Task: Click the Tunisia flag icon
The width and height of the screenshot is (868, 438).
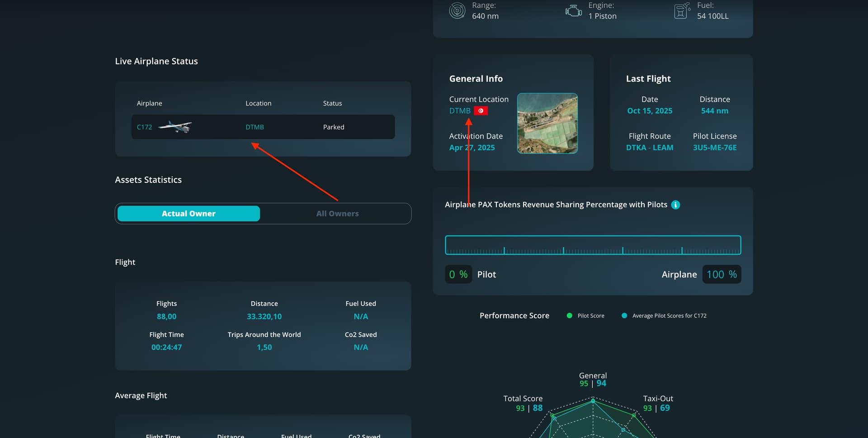Action: point(481,111)
